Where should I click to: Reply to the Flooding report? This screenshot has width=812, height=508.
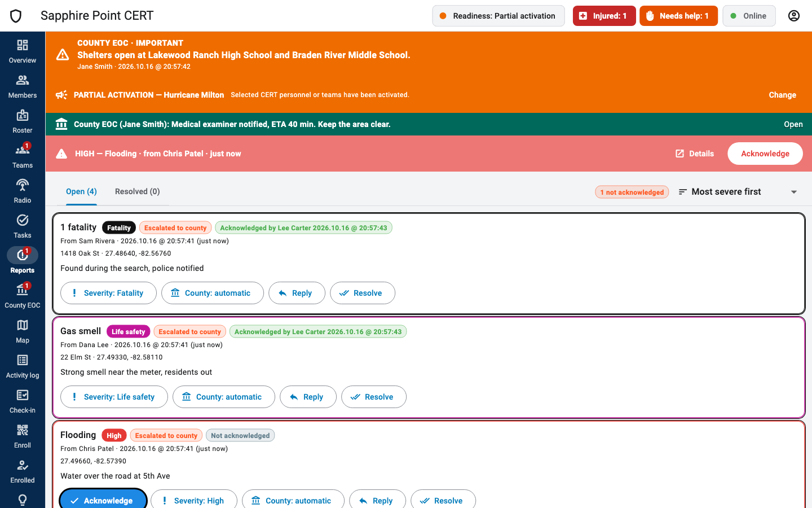[x=377, y=501]
